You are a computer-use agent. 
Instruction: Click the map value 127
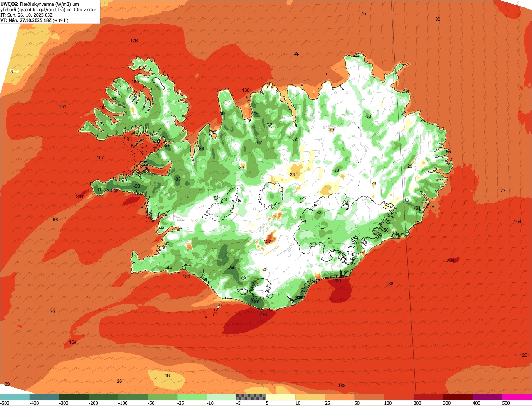click(x=267, y=242)
